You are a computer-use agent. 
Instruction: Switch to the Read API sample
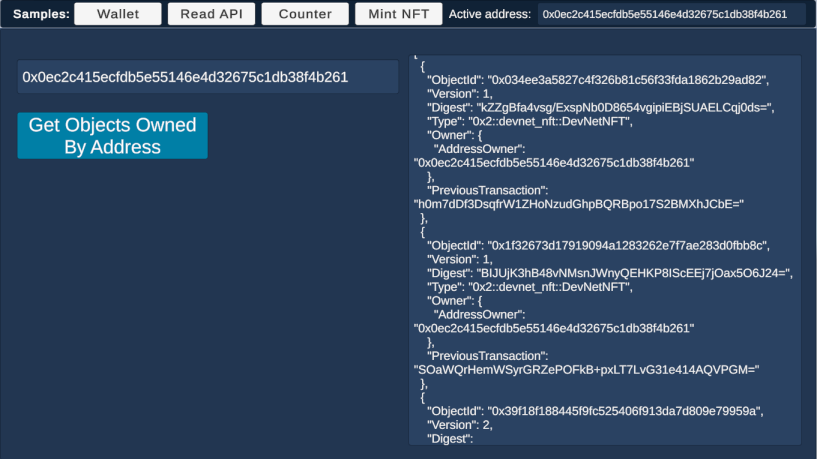tap(211, 14)
